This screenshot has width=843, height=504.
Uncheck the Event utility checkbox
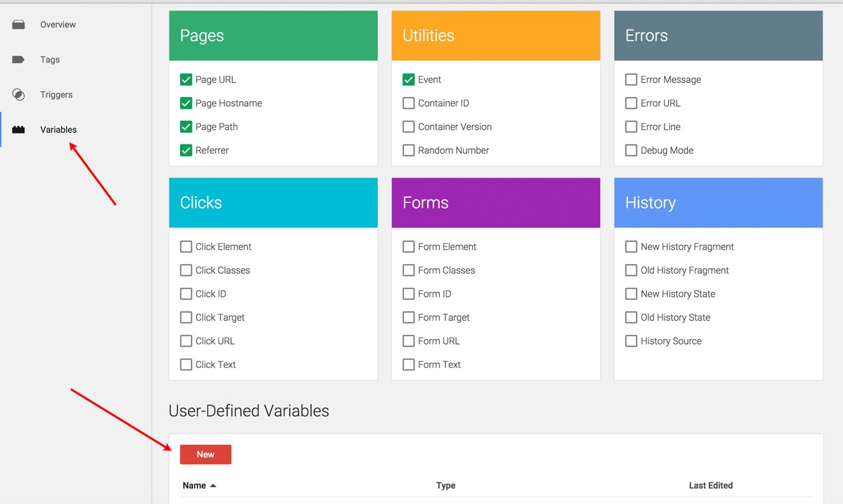coord(409,80)
